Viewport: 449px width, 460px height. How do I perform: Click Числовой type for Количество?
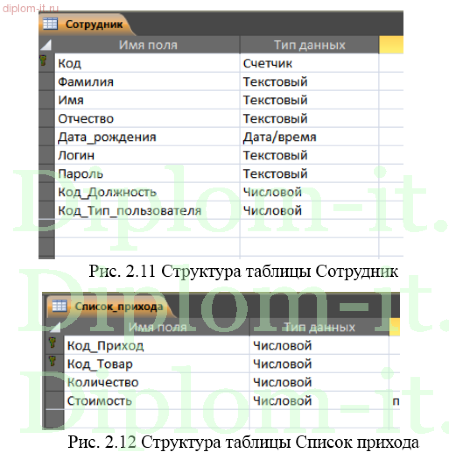(x=319, y=382)
